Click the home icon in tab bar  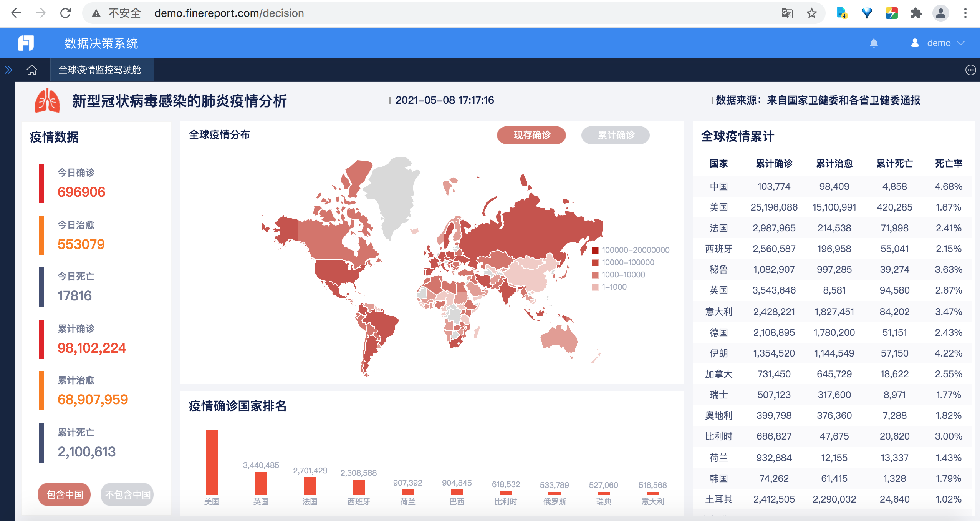(32, 70)
